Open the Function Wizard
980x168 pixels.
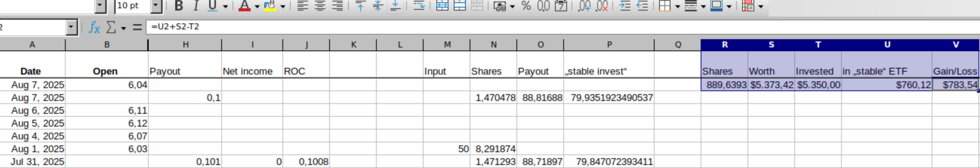pyautogui.click(x=94, y=27)
